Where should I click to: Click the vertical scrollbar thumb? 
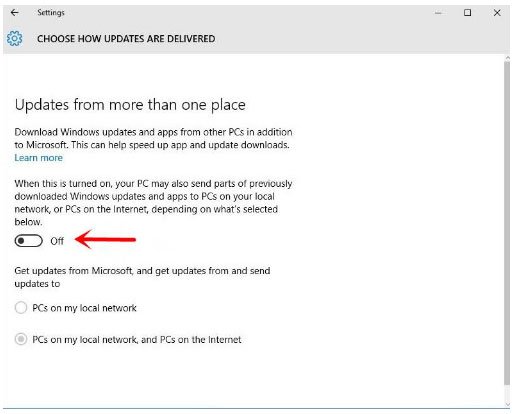tap(507, 223)
